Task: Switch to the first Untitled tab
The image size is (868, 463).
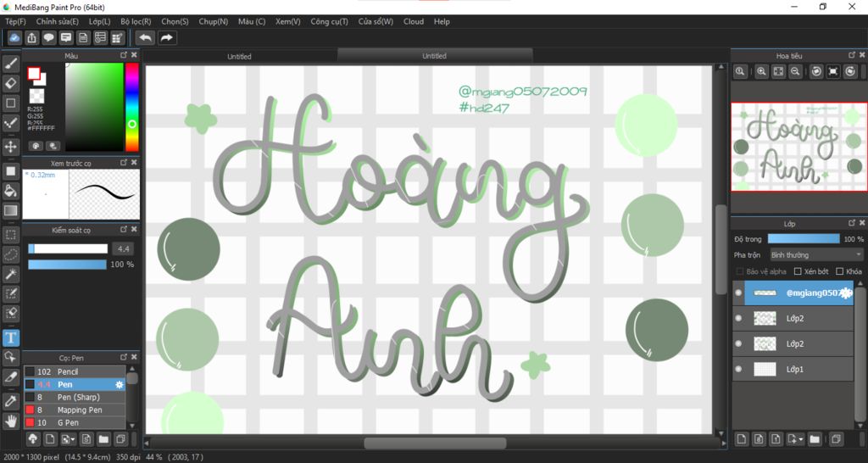Action: tap(240, 56)
